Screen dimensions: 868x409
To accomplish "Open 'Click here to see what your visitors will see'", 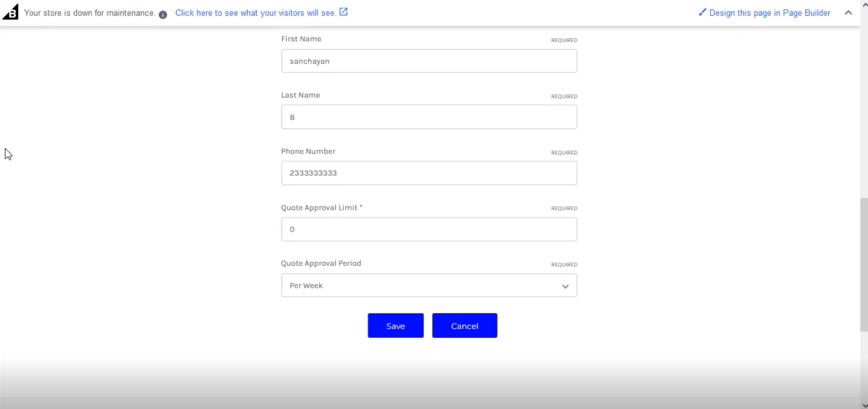I will 255,13.
